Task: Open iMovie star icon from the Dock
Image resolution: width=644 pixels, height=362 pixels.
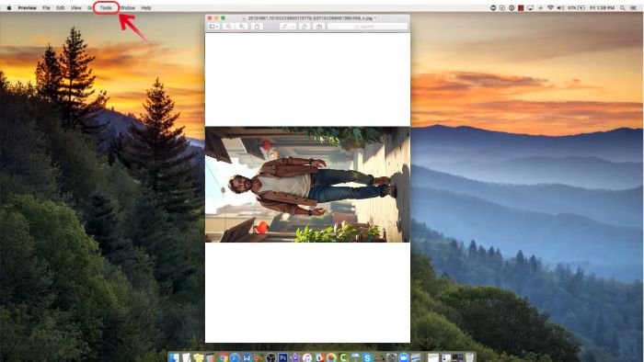Action: [295, 357]
